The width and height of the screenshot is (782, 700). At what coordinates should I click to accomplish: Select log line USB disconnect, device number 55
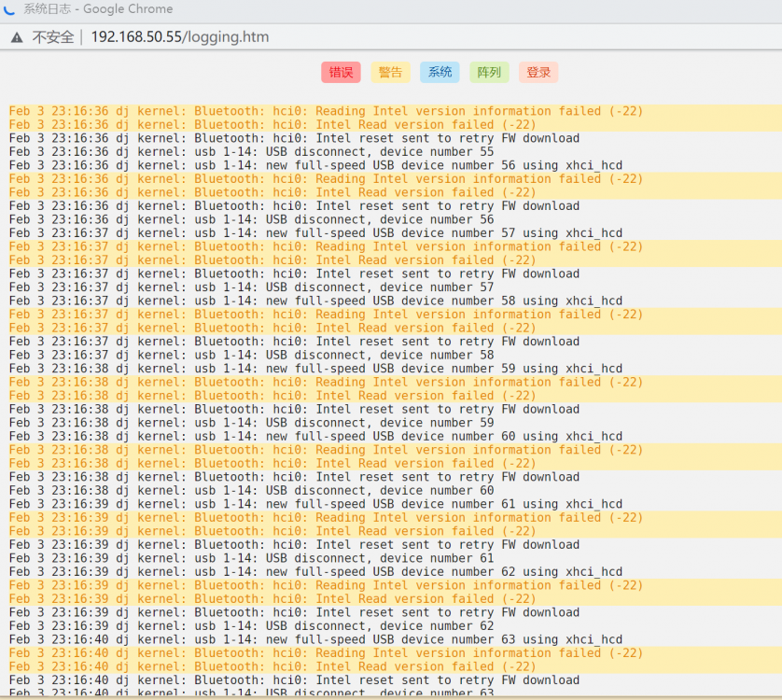pos(251,152)
